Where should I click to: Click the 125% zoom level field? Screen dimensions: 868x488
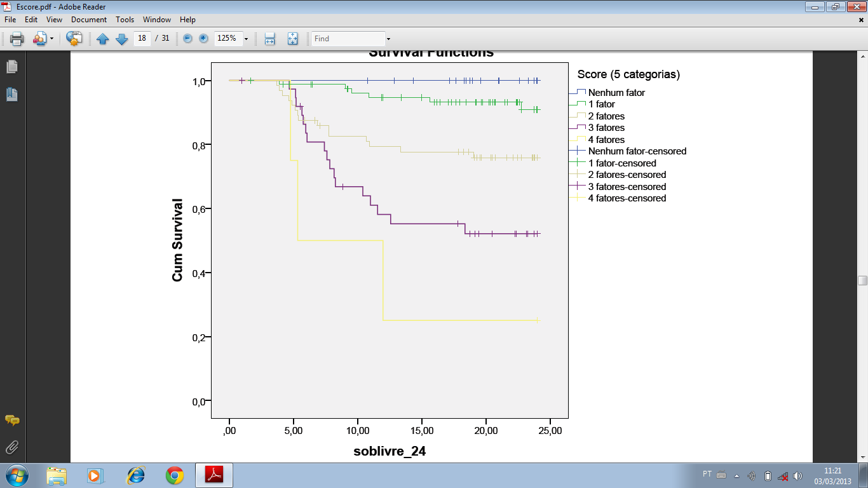click(227, 38)
